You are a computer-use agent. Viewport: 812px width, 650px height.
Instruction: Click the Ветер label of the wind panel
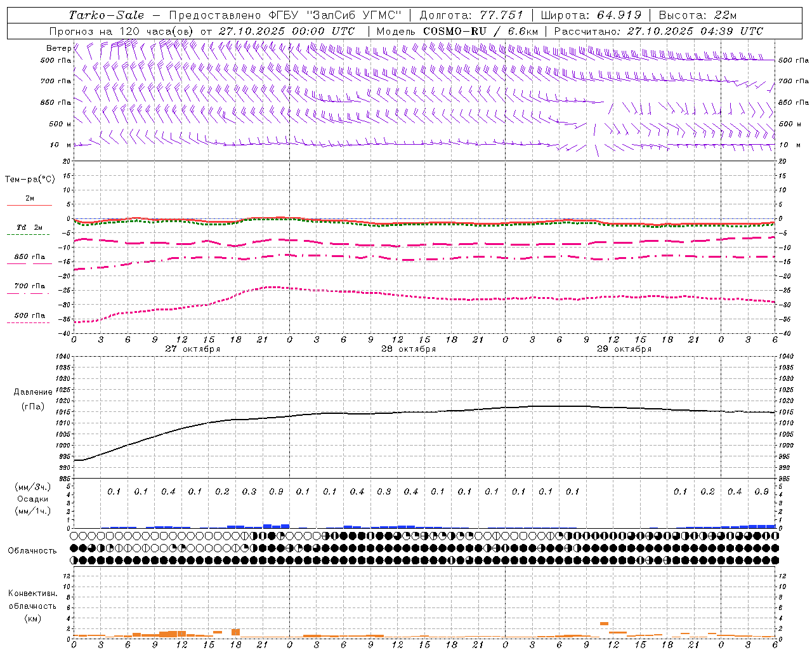[x=59, y=48]
